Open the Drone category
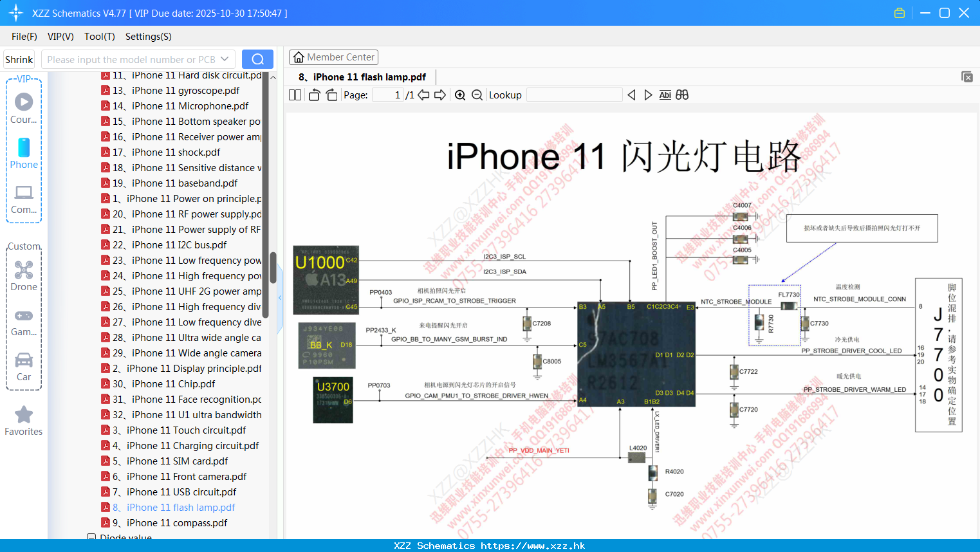This screenshot has width=980, height=552. coord(24,276)
